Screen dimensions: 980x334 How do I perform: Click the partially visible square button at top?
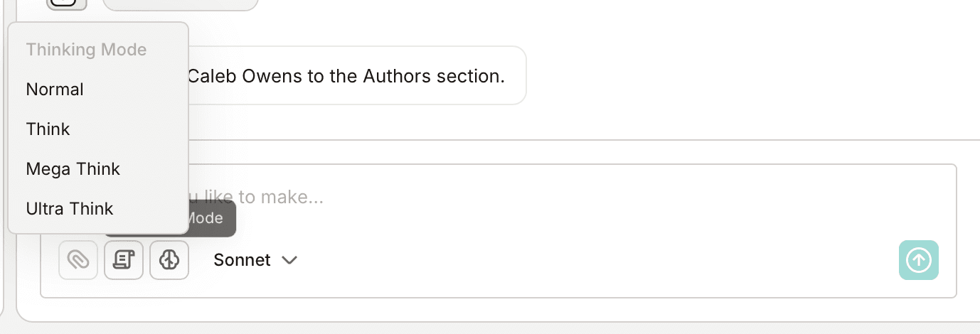[x=67, y=4]
